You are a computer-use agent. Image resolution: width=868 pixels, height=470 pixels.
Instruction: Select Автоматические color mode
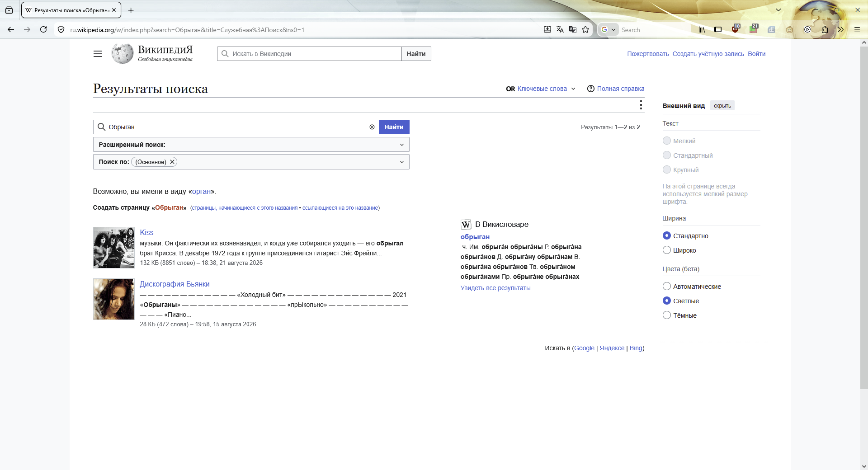667,286
